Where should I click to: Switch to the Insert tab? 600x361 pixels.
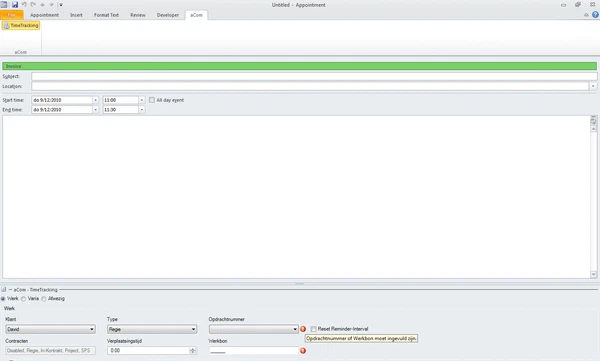pyautogui.click(x=76, y=15)
